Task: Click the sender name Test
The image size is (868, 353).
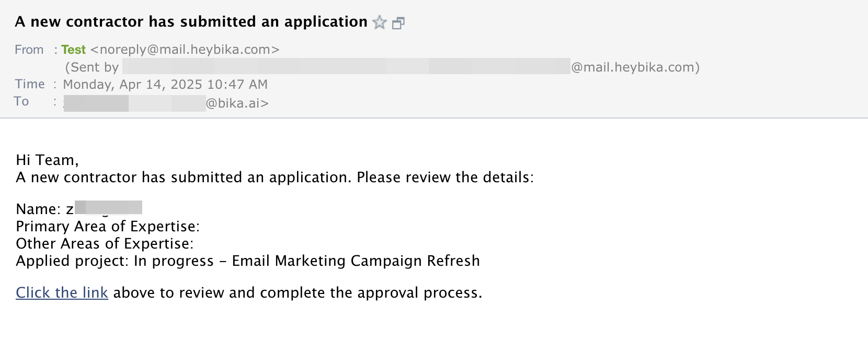Action: (x=73, y=50)
